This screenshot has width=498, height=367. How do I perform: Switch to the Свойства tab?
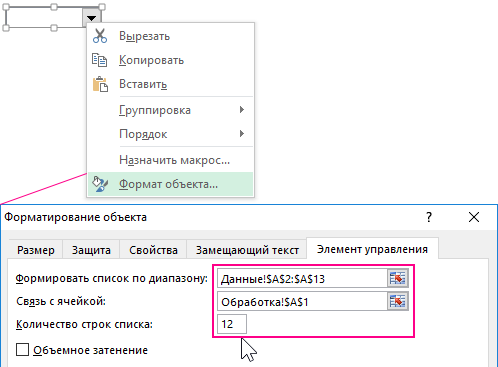(x=153, y=250)
